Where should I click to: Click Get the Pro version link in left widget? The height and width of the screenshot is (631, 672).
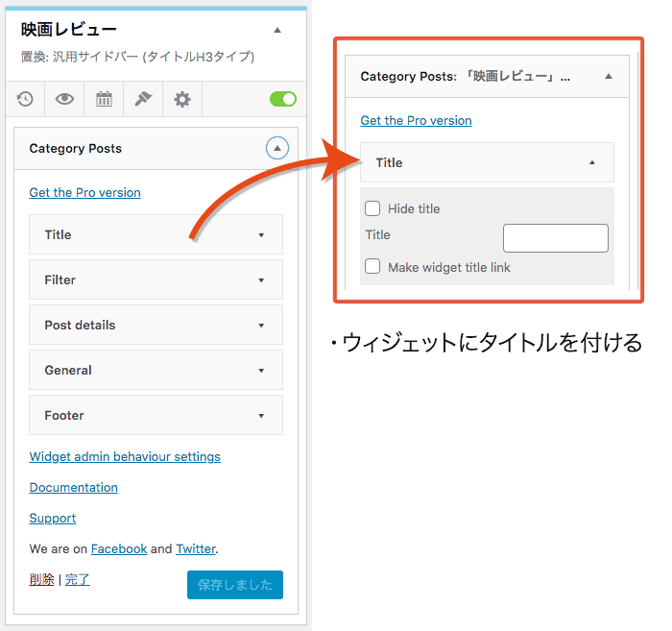pos(84,192)
